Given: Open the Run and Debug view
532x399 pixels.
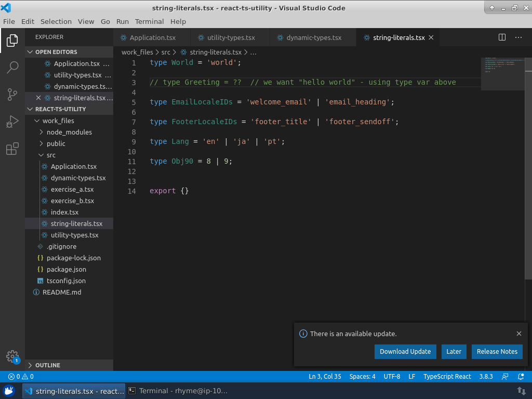Looking at the screenshot, I should [x=12, y=122].
